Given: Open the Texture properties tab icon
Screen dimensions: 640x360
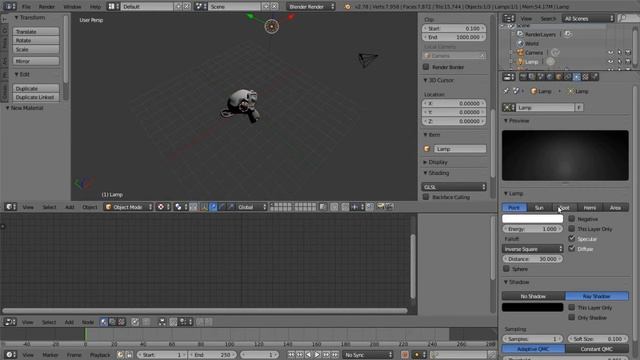Looking at the screenshot, I should click(x=586, y=77).
